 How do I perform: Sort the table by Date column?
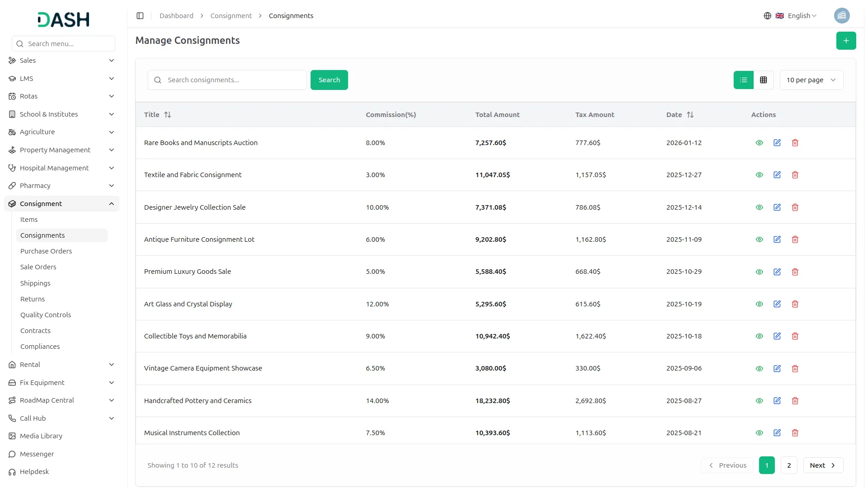(679, 114)
